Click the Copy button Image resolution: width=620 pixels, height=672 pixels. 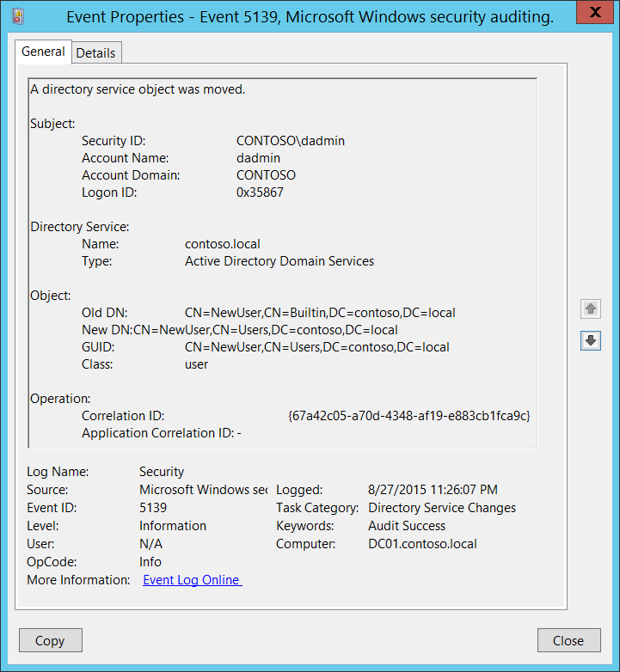pos(51,640)
